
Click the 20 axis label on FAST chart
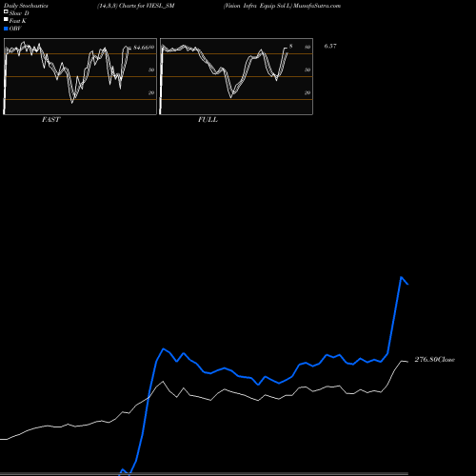coord(151,92)
